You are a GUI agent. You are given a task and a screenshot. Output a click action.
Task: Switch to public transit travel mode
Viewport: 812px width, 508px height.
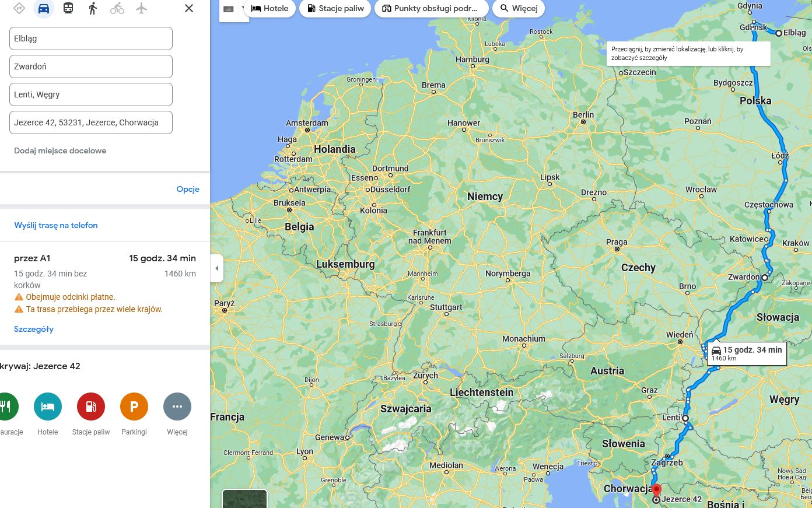[68, 9]
